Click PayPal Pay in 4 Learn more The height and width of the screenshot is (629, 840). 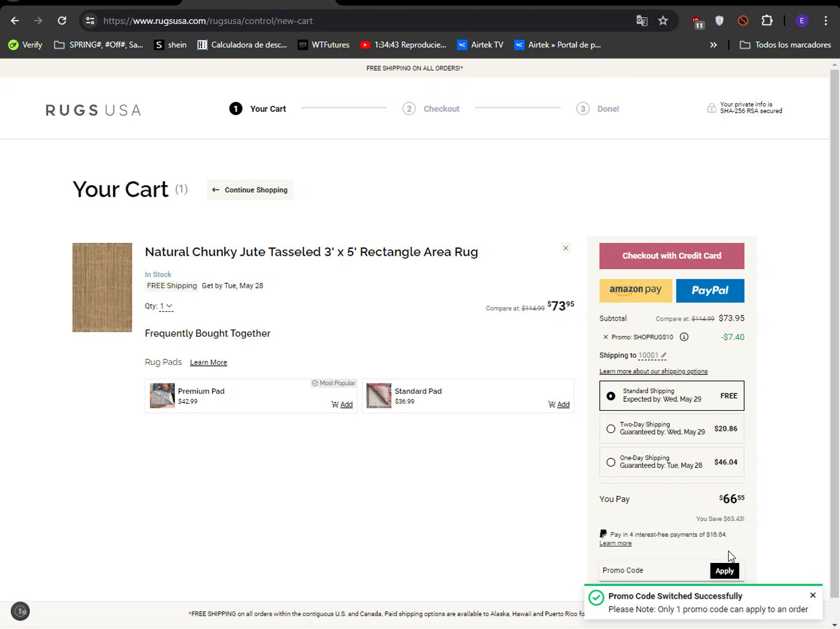click(615, 543)
